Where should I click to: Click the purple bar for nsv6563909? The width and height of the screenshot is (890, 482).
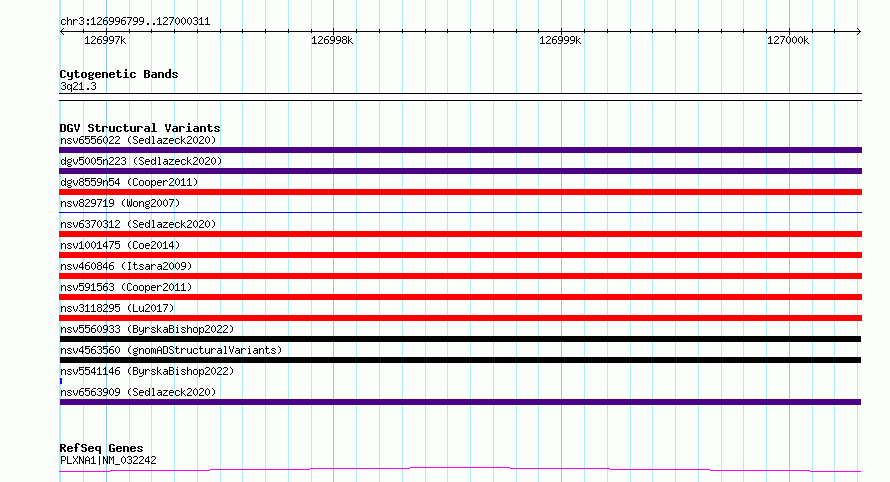[460, 402]
